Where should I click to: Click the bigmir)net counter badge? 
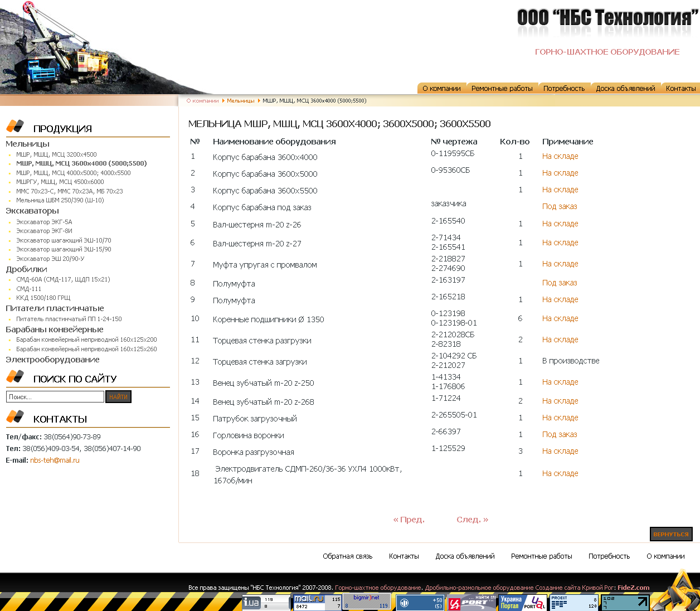(x=366, y=602)
